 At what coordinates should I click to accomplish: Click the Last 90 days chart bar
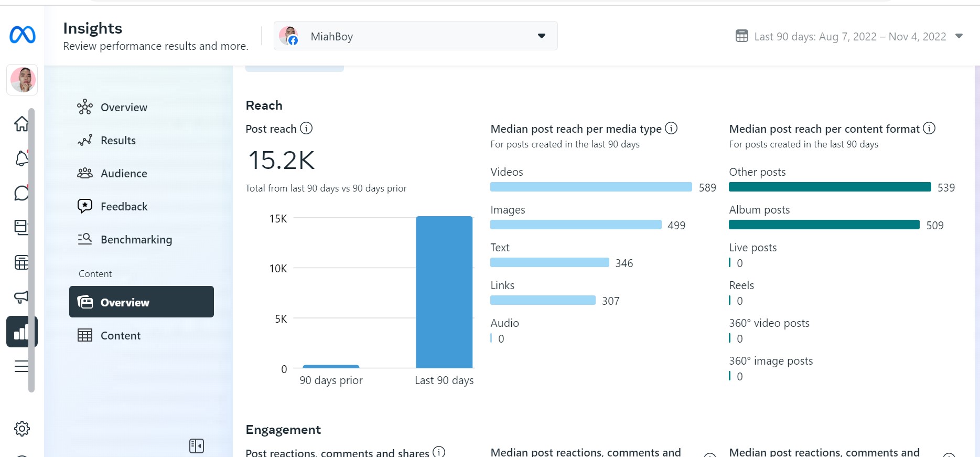coord(444,292)
